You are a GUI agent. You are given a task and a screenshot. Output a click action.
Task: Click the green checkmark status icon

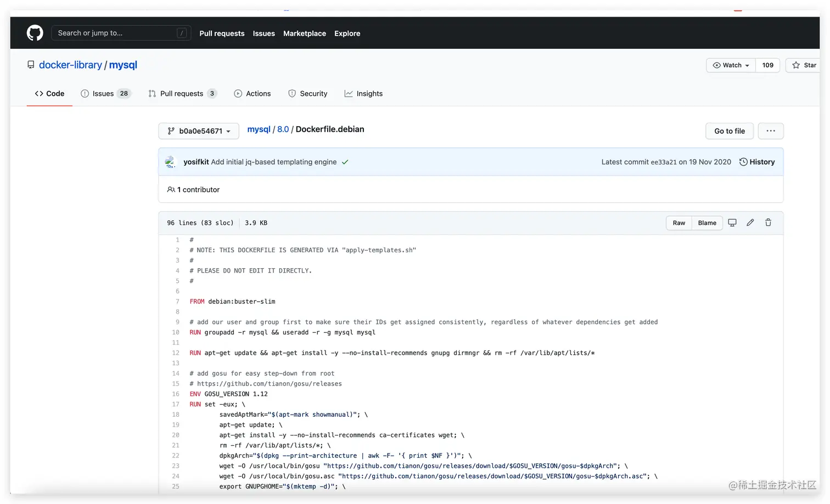coord(345,162)
